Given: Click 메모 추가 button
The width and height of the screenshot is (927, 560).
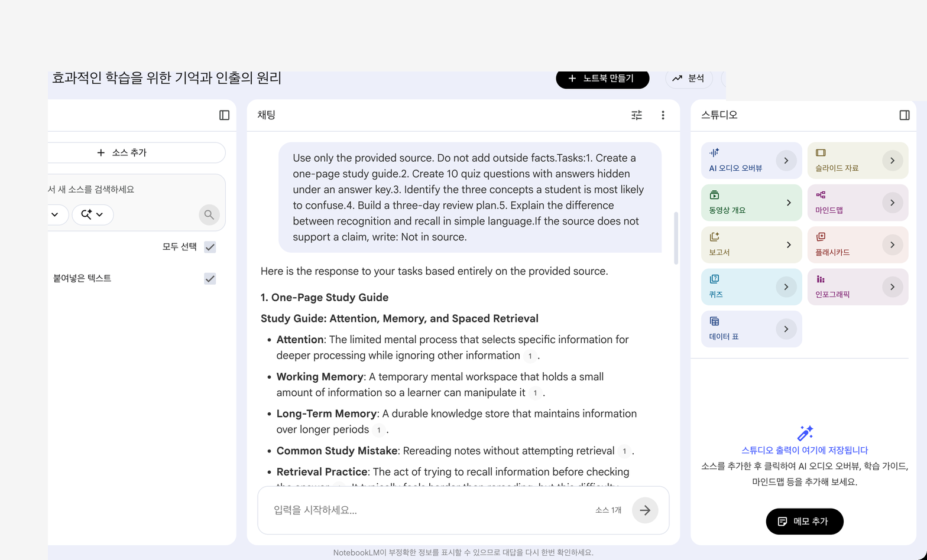Looking at the screenshot, I should tap(805, 522).
